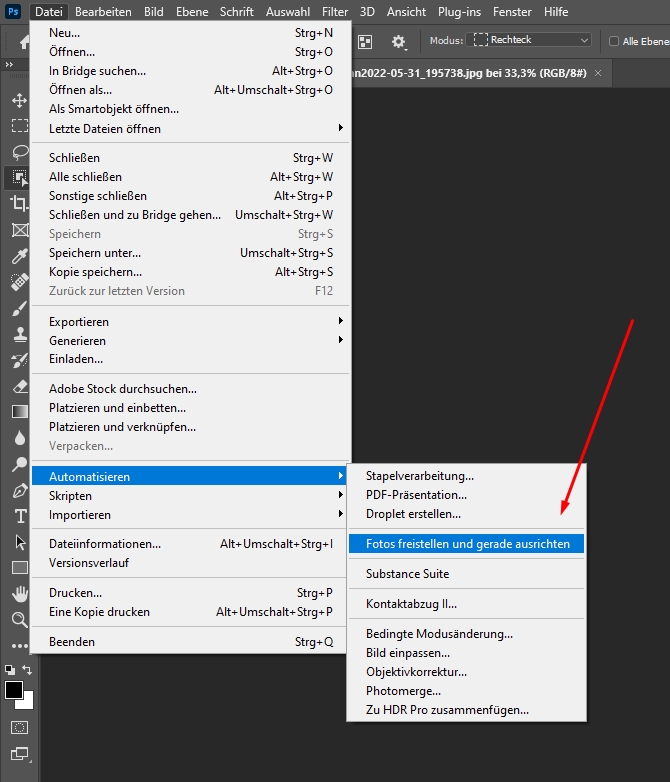Select the Eyedropper tool
This screenshot has width=670, height=782.
click(19, 256)
